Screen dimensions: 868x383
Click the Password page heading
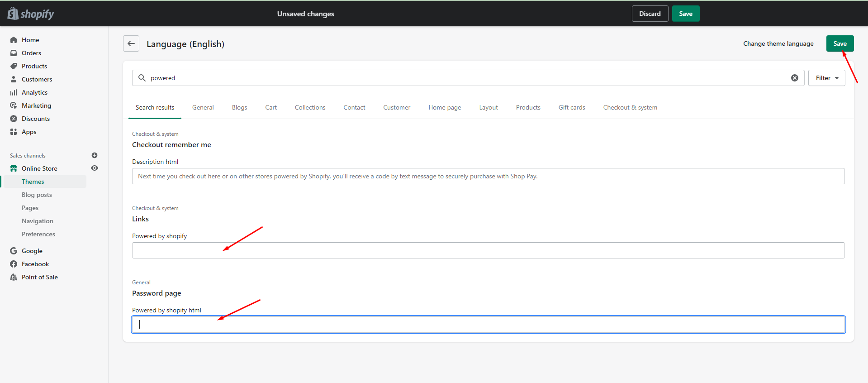tap(157, 293)
